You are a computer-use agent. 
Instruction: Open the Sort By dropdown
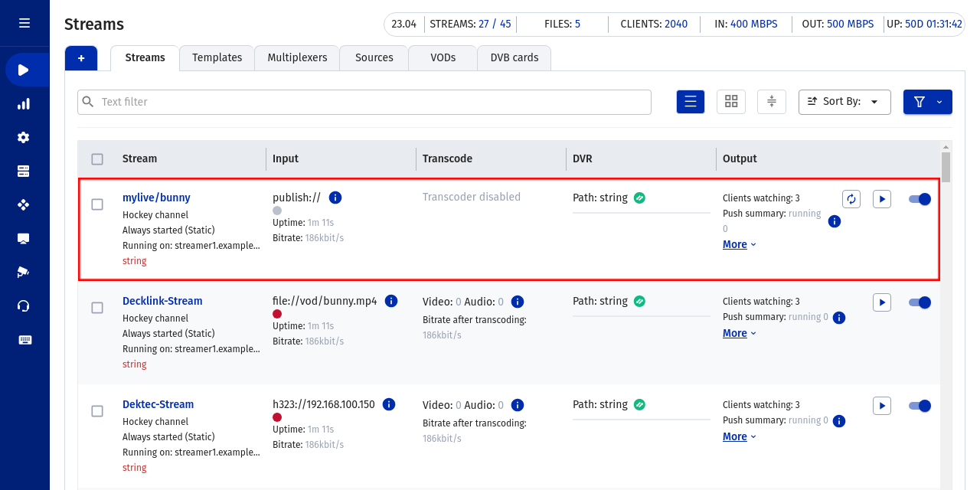[844, 102]
